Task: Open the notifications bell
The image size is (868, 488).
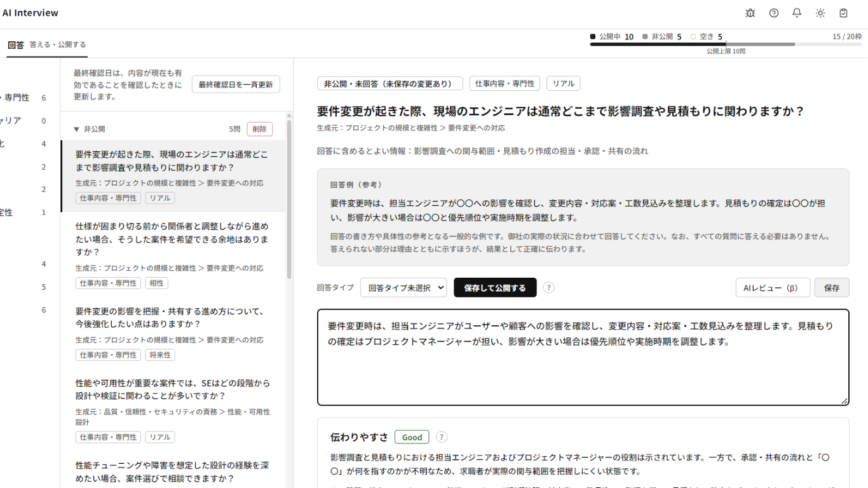Action: pos(797,13)
